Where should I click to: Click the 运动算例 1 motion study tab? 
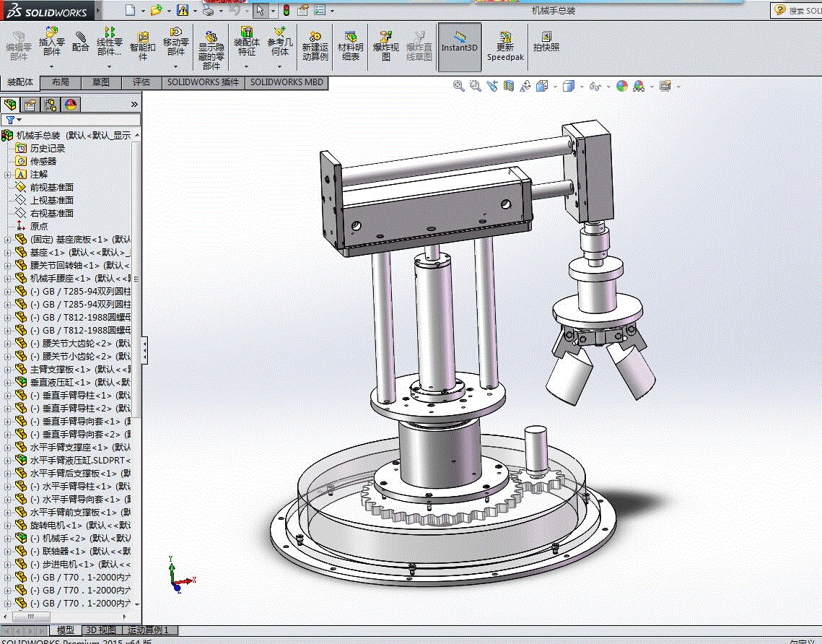[x=147, y=630]
